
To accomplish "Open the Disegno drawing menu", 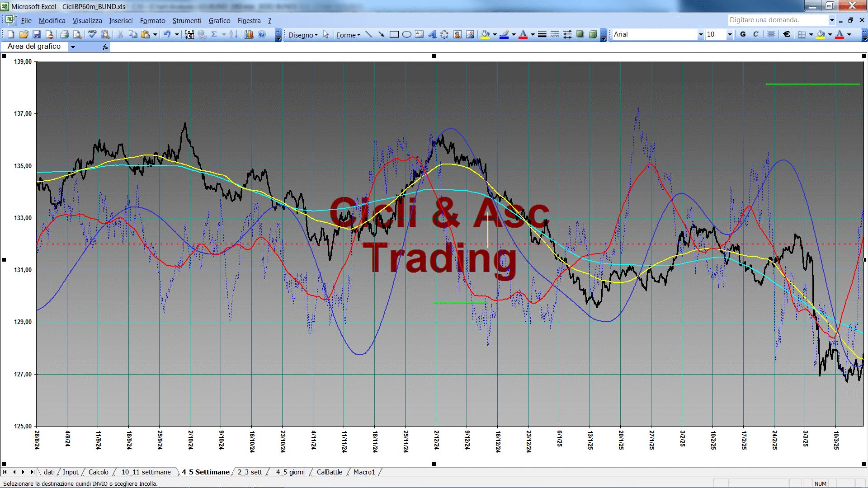I will (303, 35).
